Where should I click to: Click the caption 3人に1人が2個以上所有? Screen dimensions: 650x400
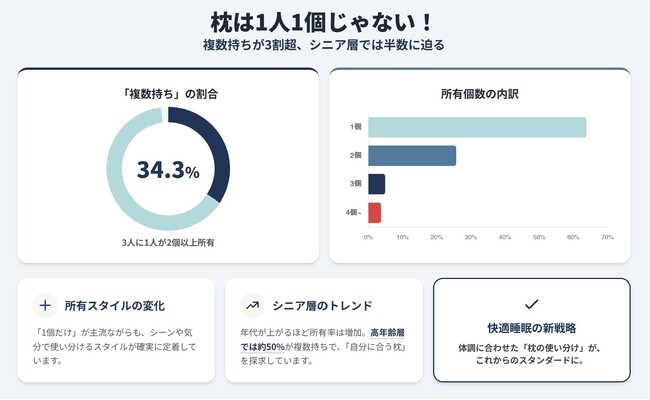(168, 242)
